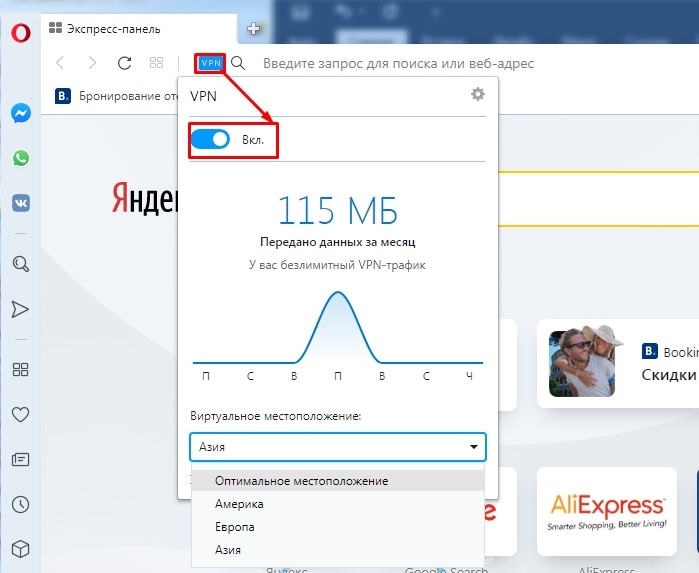Open VPN settings gear icon

coord(478,94)
